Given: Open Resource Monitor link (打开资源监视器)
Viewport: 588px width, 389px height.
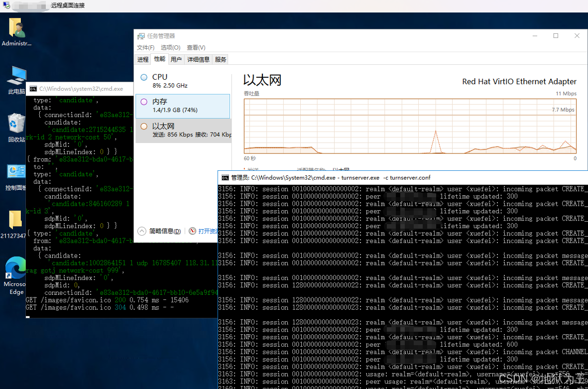Looking at the screenshot, I should [x=208, y=231].
